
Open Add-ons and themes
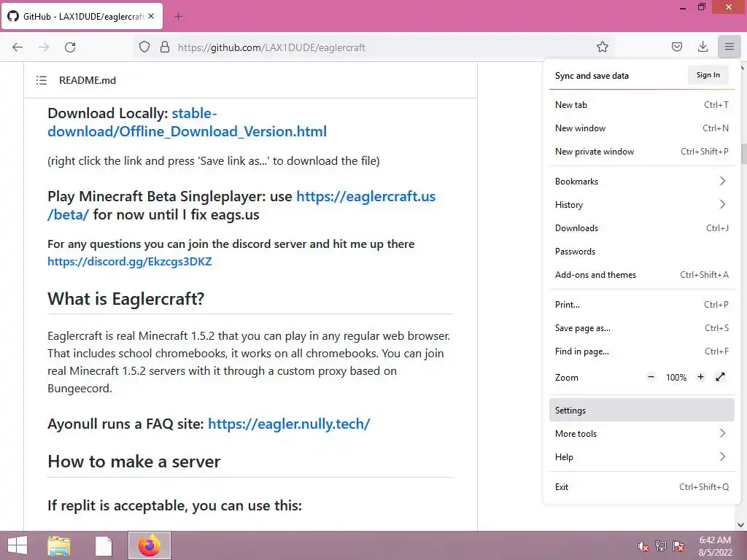tap(642, 275)
